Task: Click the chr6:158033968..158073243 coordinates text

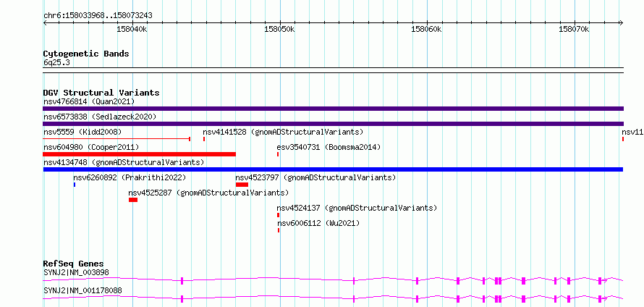Action: coord(98,15)
